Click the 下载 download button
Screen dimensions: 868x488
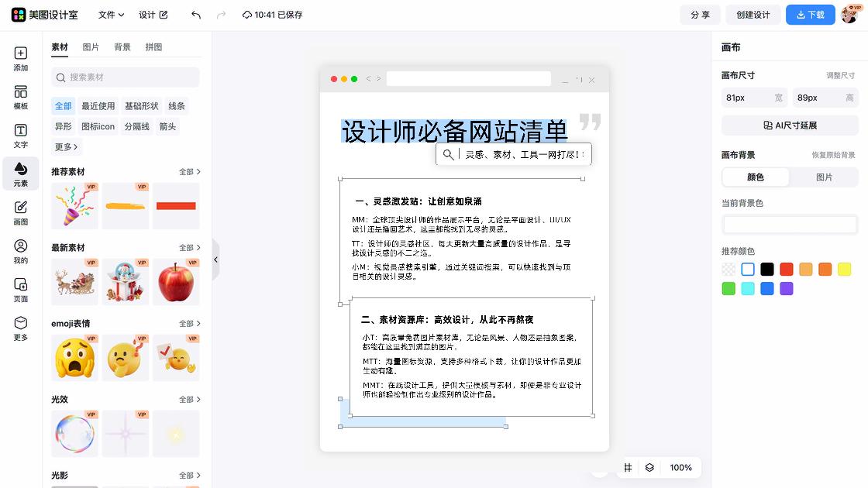point(810,14)
